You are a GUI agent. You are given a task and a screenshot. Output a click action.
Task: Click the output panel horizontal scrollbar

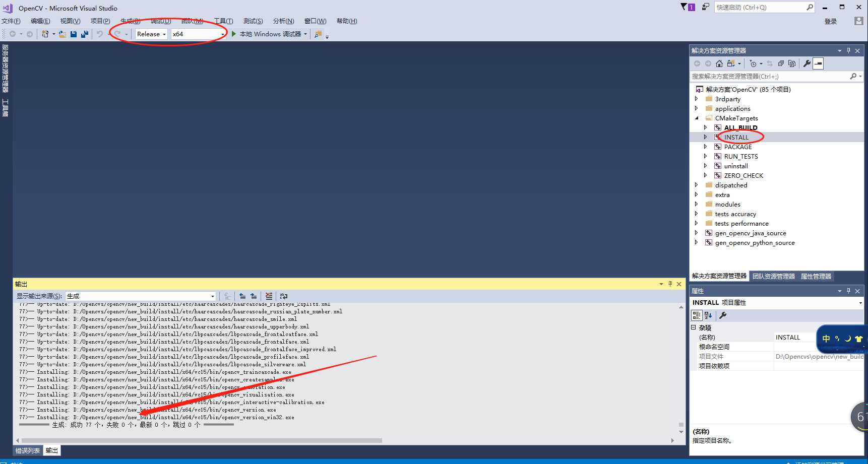[x=202, y=440]
